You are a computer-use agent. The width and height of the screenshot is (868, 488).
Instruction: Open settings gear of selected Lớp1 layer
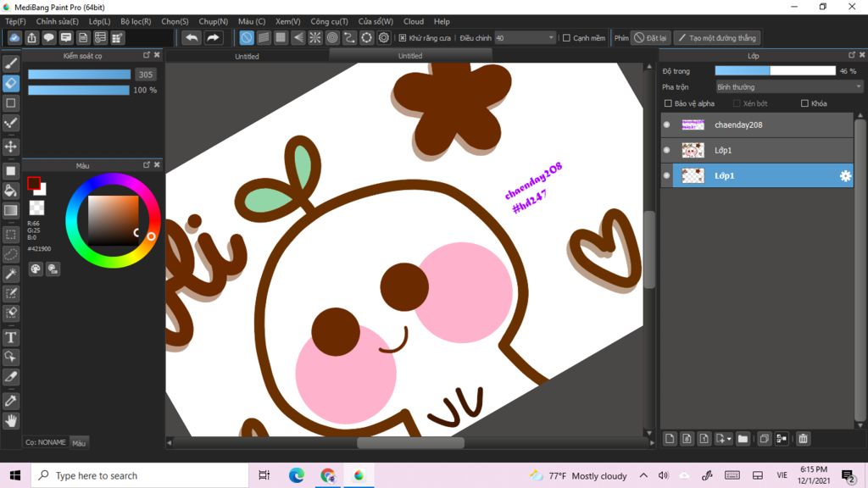tap(845, 176)
